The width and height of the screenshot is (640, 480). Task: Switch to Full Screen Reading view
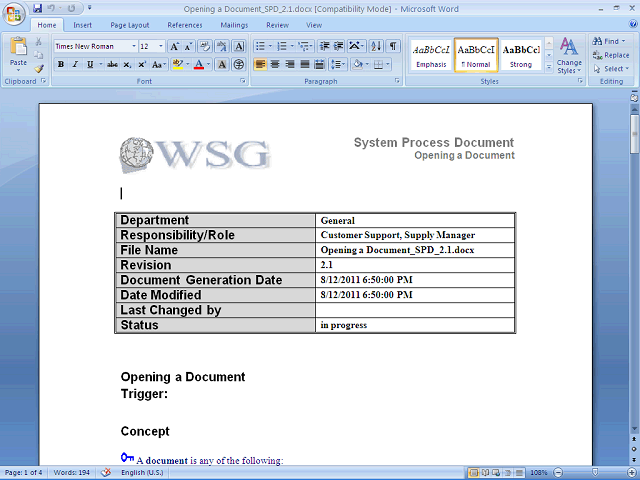(485, 473)
